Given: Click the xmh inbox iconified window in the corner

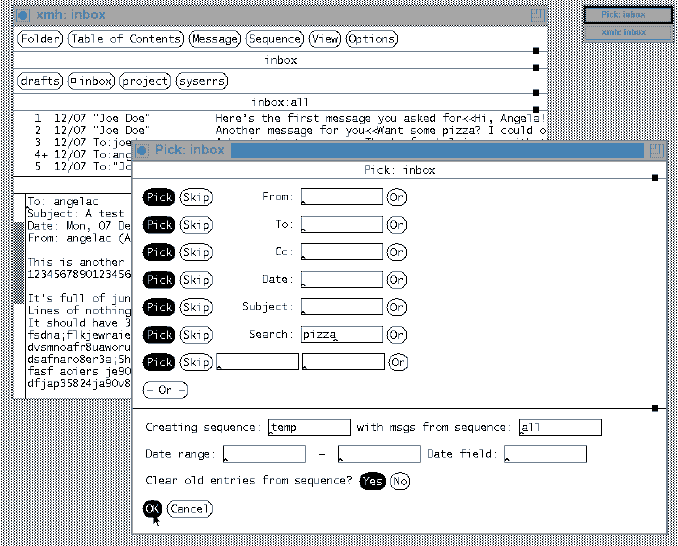Looking at the screenshot, I should pos(628,33).
